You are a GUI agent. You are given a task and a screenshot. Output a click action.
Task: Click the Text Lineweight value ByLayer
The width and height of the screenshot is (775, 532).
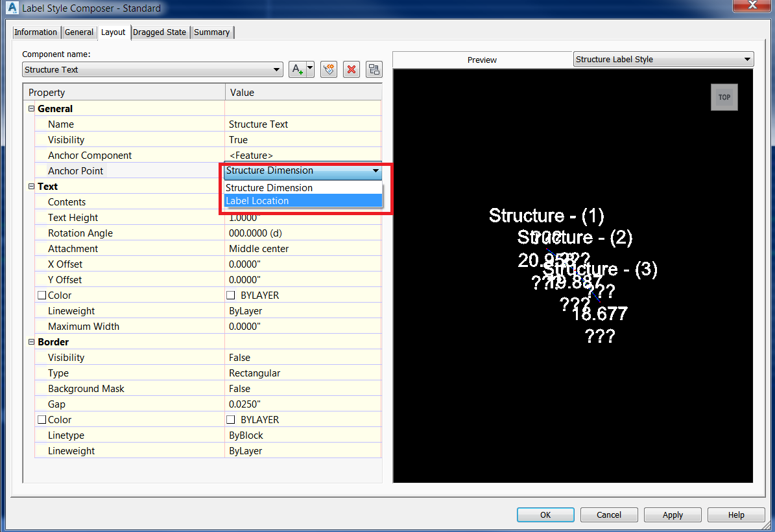pyautogui.click(x=303, y=311)
